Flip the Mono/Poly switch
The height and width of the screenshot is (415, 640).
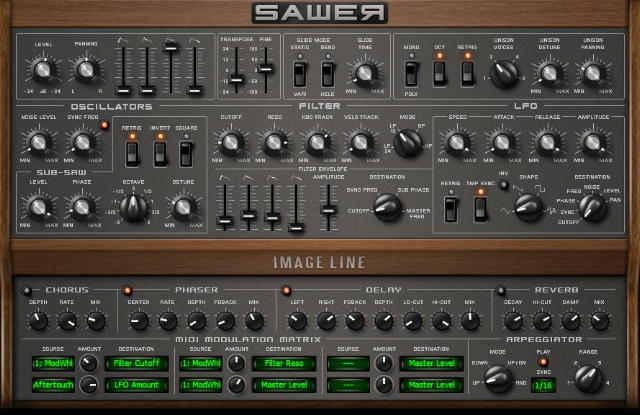point(411,73)
